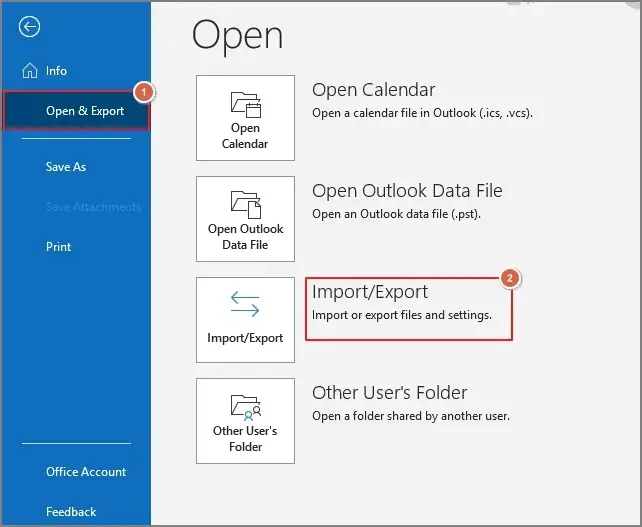Image resolution: width=642 pixels, height=527 pixels.
Task: Open the Feedback page
Action: click(71, 512)
